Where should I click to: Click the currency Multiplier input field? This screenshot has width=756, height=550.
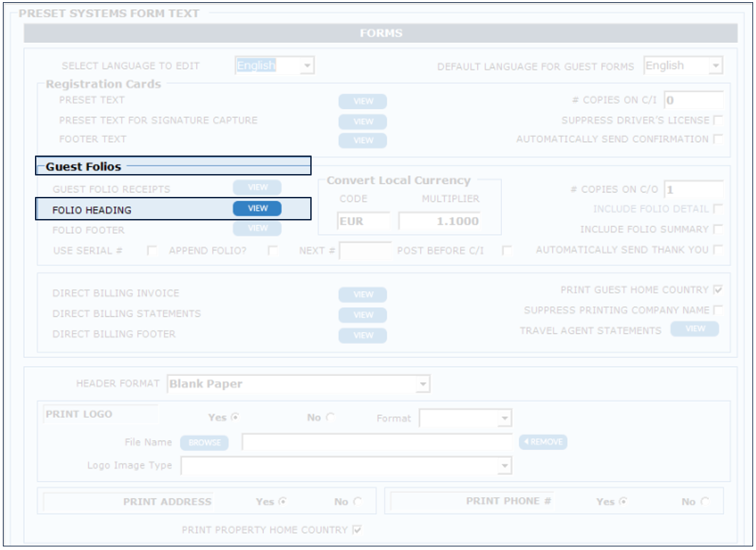tap(439, 221)
